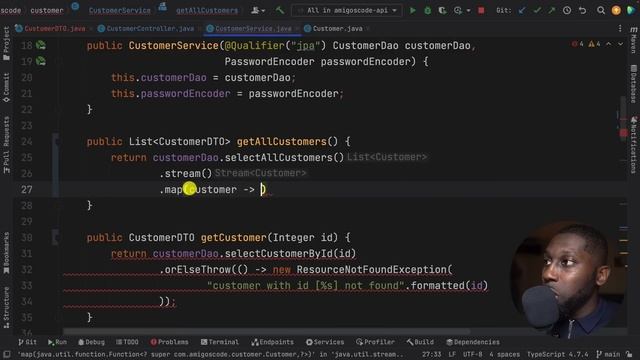Toggle the Bookmarks tool window

(6, 253)
